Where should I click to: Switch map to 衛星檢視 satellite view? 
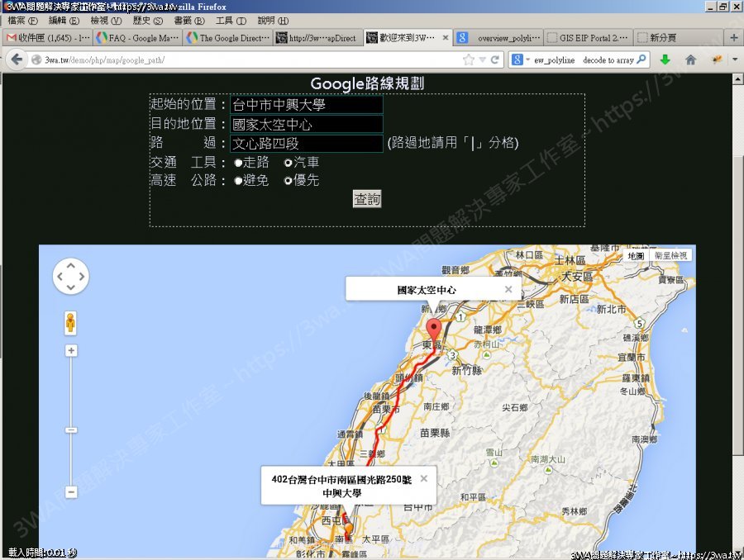[x=670, y=256]
